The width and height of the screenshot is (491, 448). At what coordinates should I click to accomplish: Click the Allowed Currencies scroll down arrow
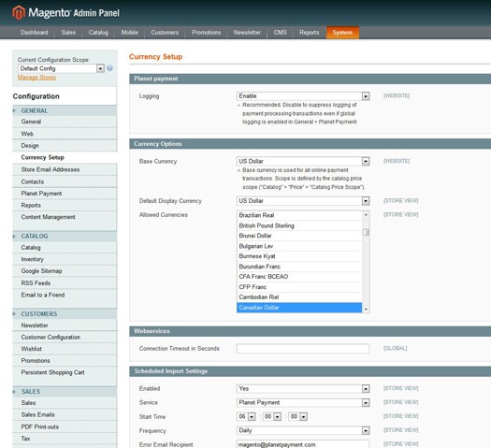(x=366, y=310)
